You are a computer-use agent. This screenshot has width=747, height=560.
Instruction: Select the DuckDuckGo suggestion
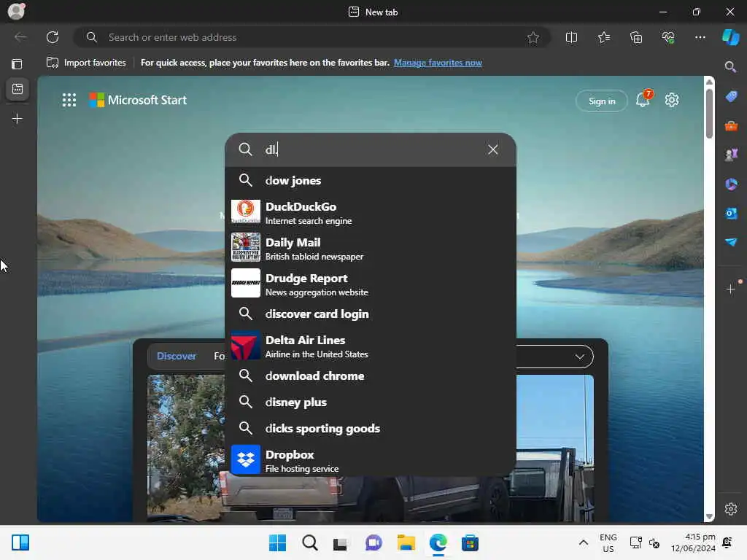tap(371, 212)
